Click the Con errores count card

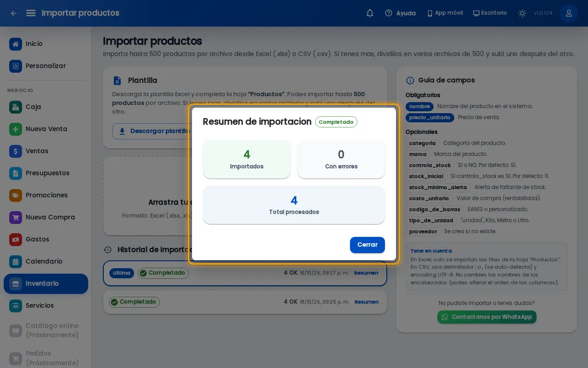point(341,159)
